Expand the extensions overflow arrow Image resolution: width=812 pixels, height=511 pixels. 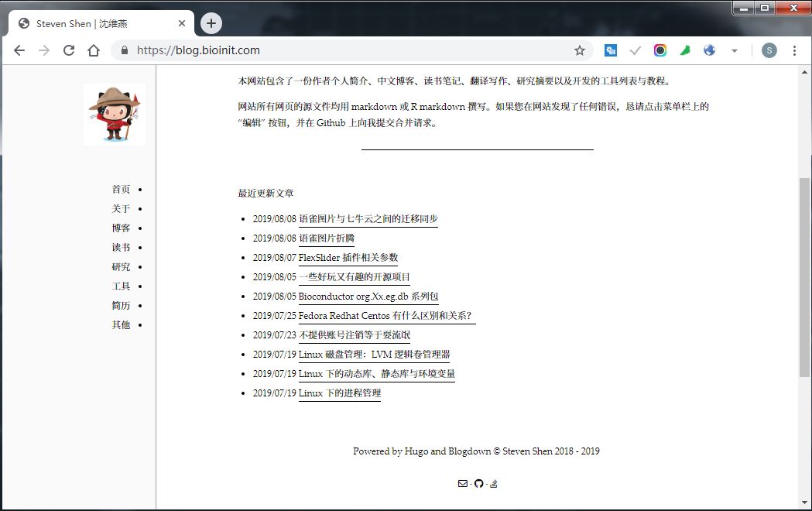(x=734, y=50)
